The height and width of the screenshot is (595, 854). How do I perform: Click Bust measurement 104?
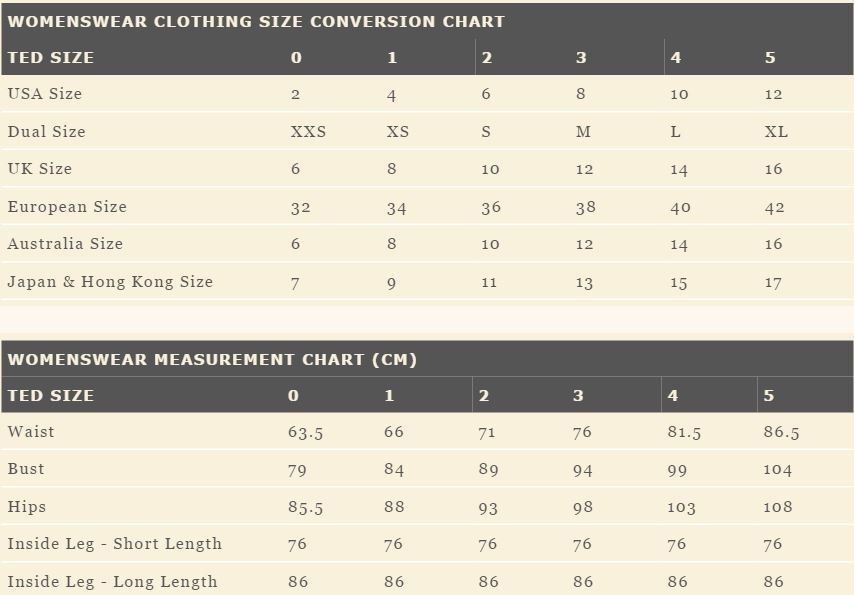778,470
